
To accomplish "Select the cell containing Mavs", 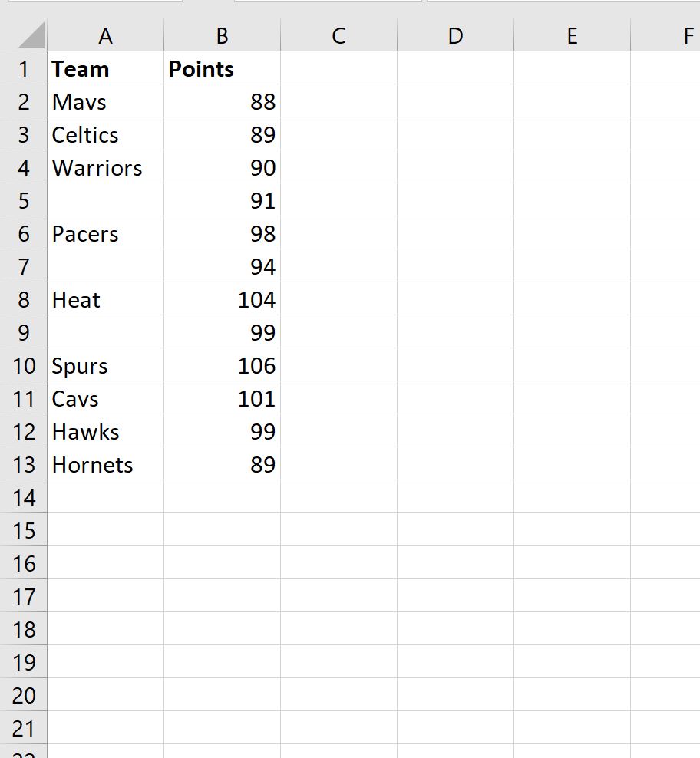I will click(105, 101).
